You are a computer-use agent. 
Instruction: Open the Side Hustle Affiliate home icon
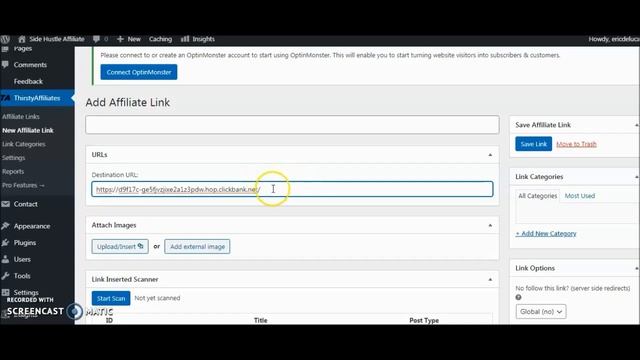tap(22, 39)
